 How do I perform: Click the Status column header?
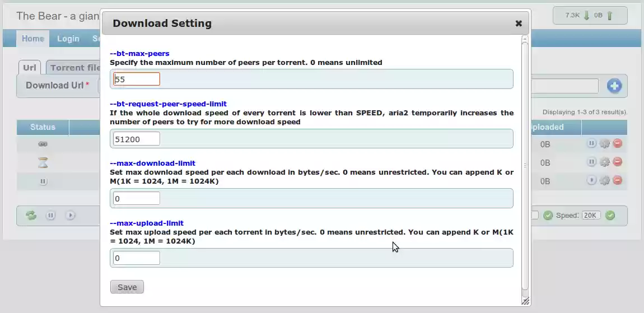(x=43, y=127)
